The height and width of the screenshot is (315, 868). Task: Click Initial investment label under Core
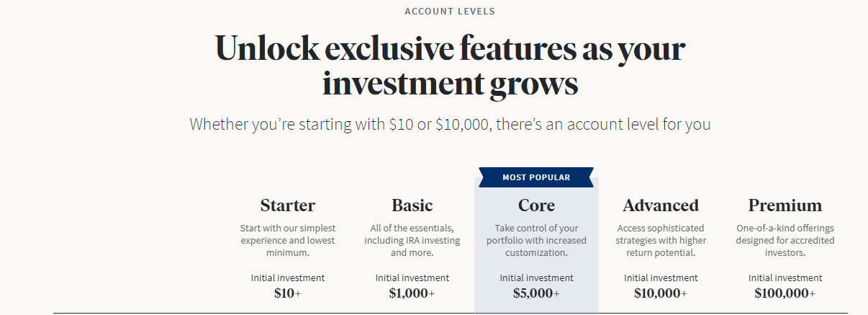(x=536, y=278)
